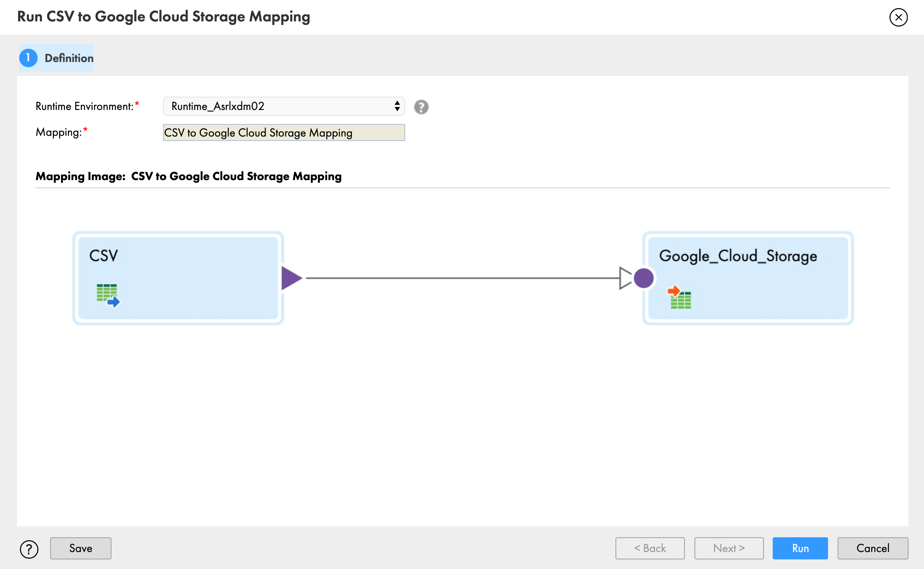Viewport: 924px width, 569px height.
Task: Click the close X button on dialog
Action: 898,17
